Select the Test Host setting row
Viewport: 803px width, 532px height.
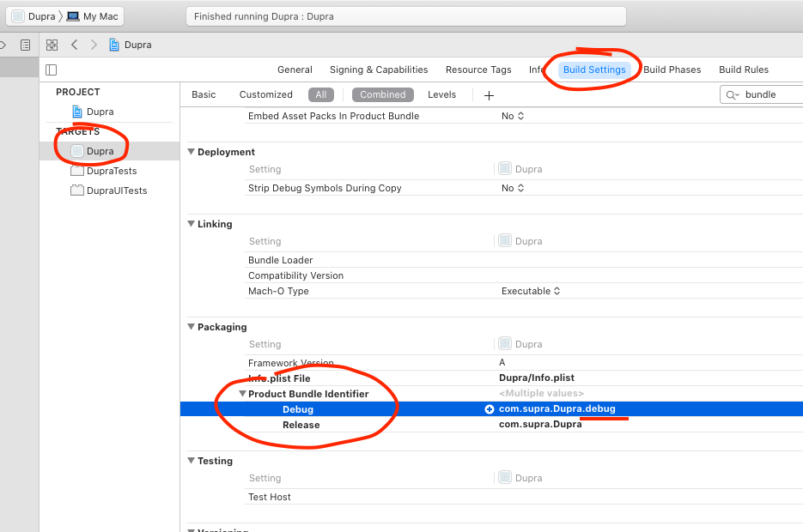(x=523, y=497)
